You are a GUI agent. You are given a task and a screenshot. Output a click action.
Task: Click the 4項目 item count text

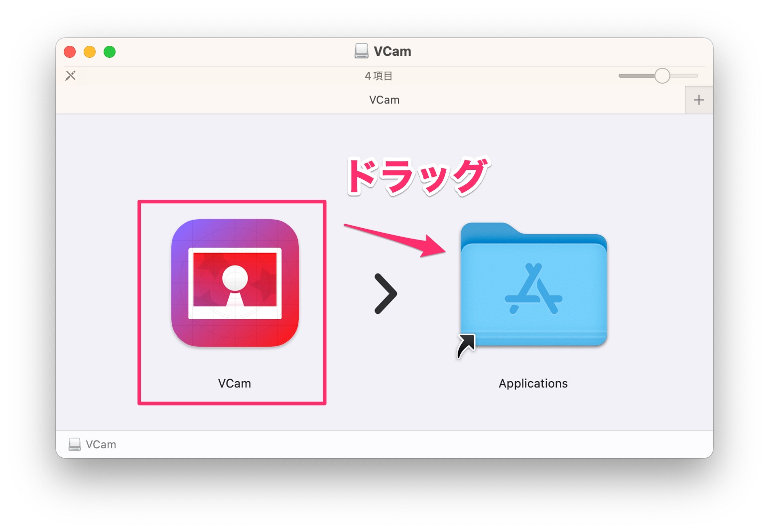coord(379,76)
